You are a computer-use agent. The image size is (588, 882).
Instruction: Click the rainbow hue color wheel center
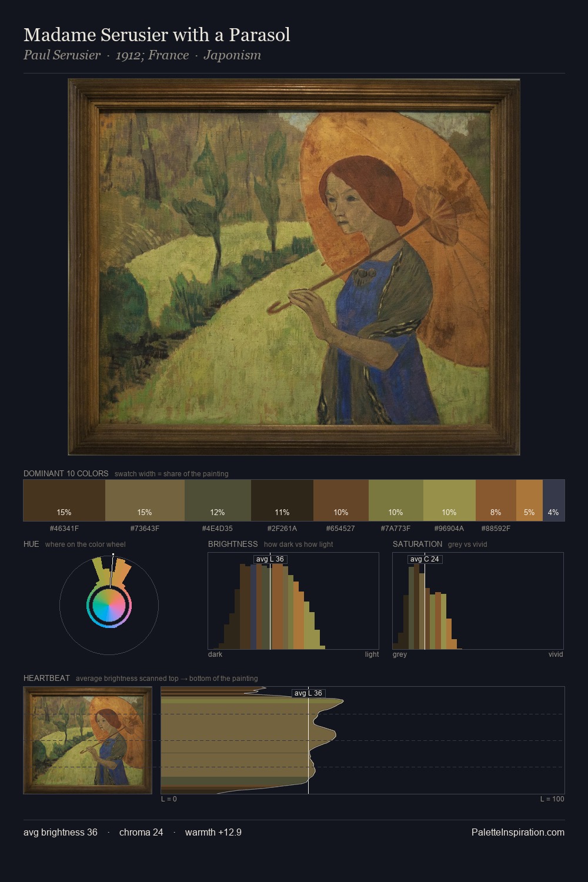pyautogui.click(x=109, y=606)
